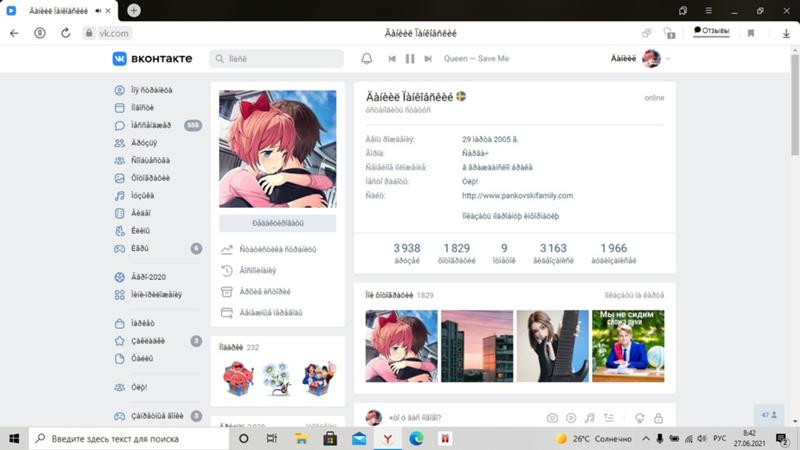Viewport: 800px width, 450px height.
Task: Open Music sidebar note icon
Action: [119, 195]
